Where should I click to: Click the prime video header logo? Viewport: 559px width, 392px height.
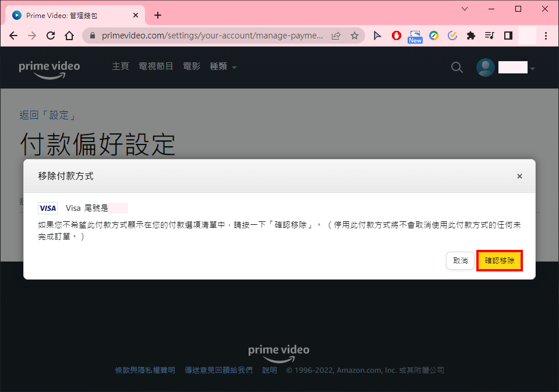point(49,70)
